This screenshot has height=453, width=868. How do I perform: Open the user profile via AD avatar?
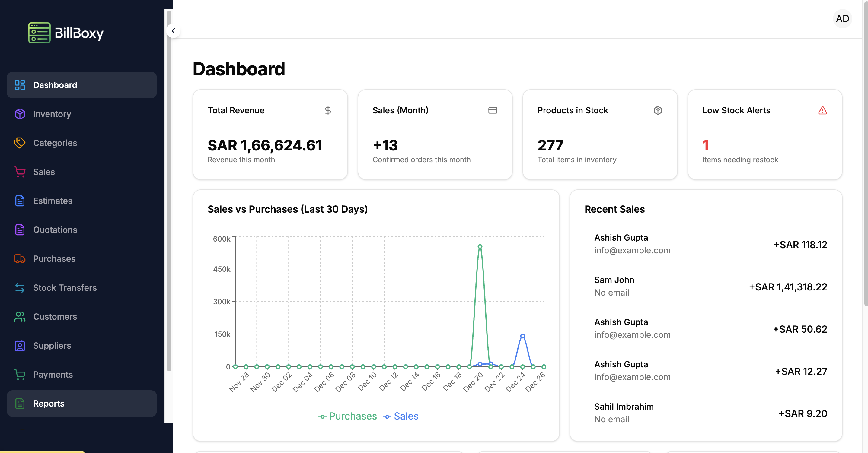point(842,19)
